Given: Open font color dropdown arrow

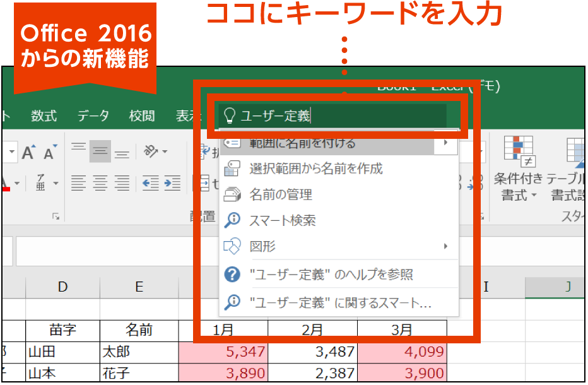Looking at the screenshot, I should click(x=17, y=183).
